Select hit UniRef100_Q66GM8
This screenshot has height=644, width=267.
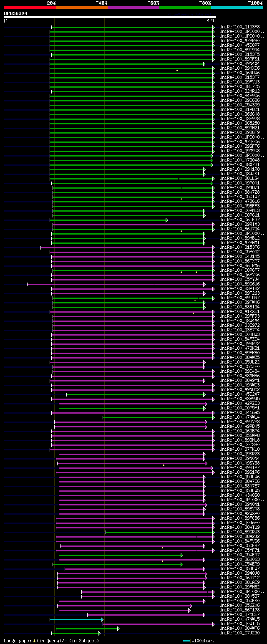[x=239, y=114]
